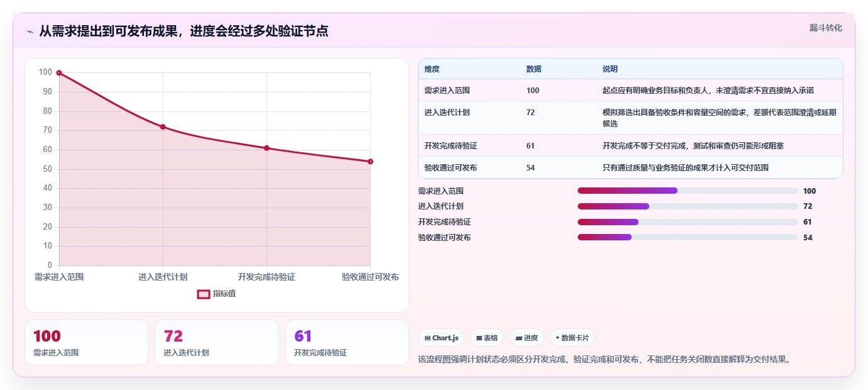Click progress label 进入迭代计划
The height and width of the screenshot is (390, 868).
pyautogui.click(x=441, y=206)
